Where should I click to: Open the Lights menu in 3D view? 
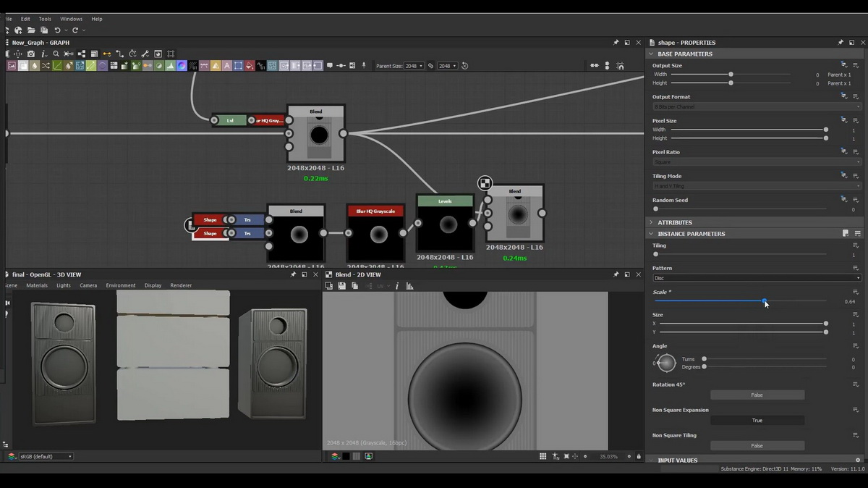click(x=64, y=285)
